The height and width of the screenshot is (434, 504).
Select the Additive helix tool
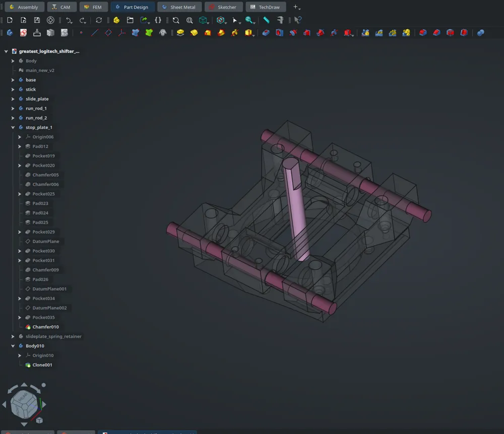(x=235, y=33)
